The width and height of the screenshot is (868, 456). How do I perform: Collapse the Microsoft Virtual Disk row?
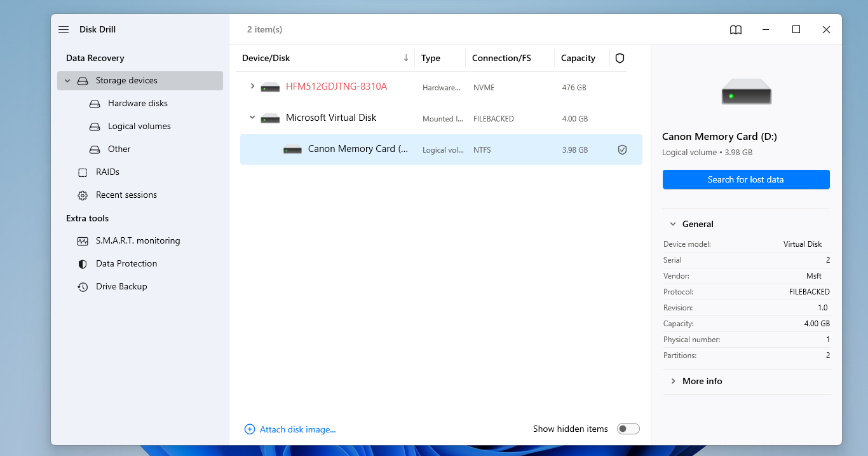[252, 118]
